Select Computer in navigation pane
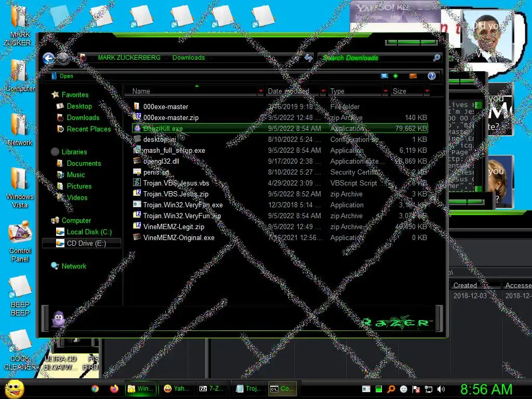 pyautogui.click(x=76, y=220)
